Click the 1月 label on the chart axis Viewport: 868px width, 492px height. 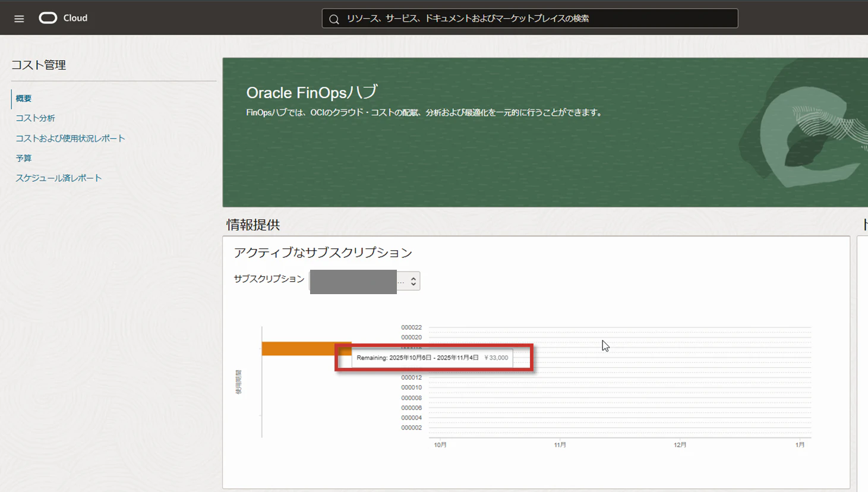pyautogui.click(x=800, y=444)
